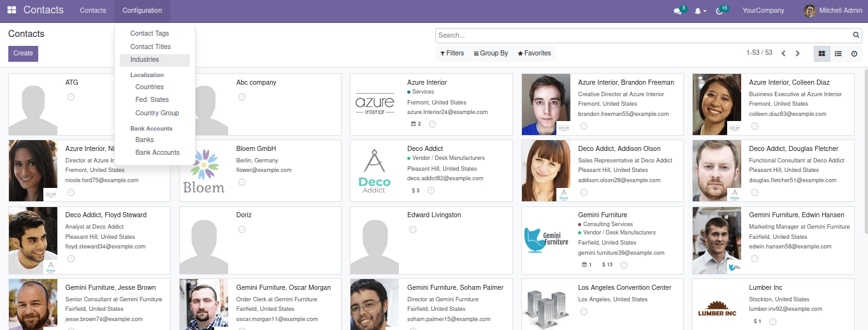Click activity clock on Abc company card
This screenshot has width=868, height=330.
[x=242, y=97]
